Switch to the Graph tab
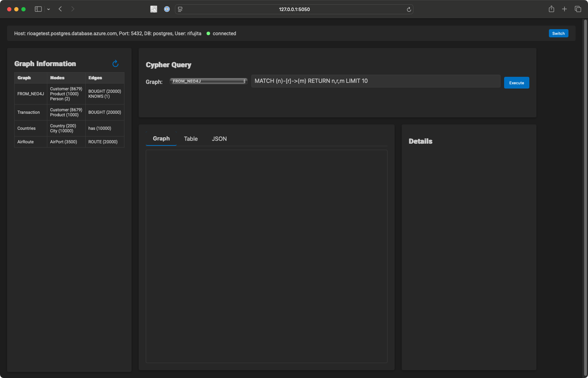Image resolution: width=588 pixels, height=378 pixels. (161, 139)
